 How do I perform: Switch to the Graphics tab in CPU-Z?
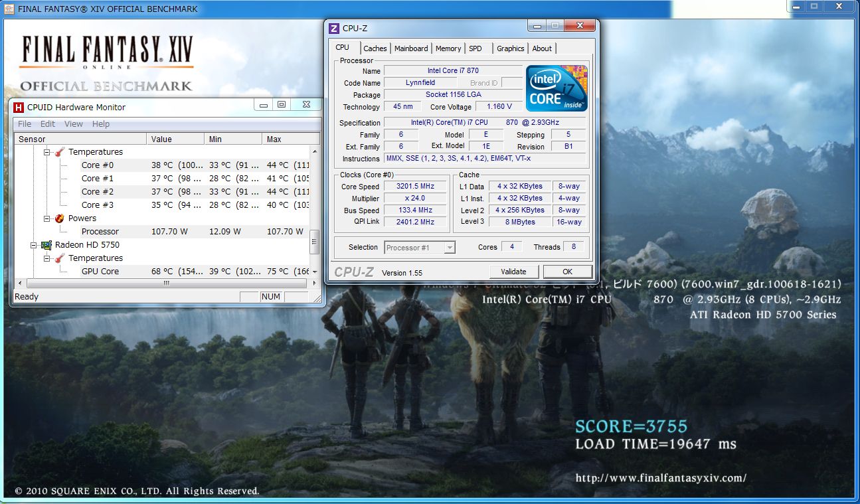(x=510, y=48)
